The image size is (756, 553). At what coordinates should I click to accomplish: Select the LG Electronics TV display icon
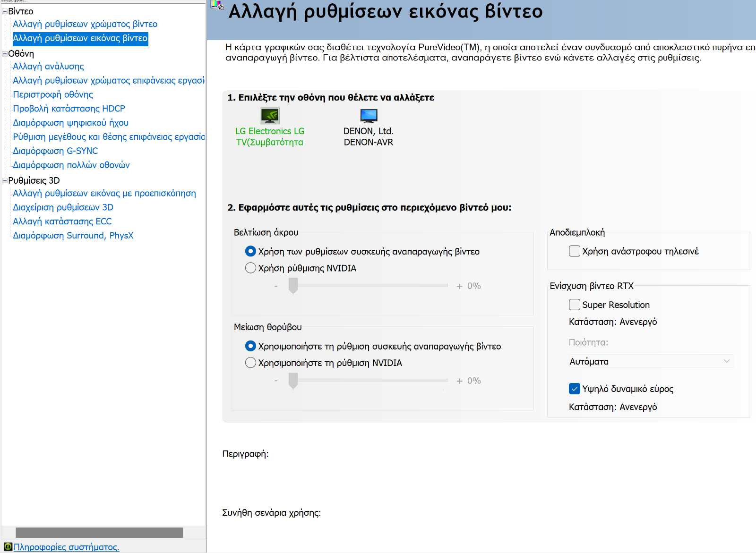[x=270, y=115]
